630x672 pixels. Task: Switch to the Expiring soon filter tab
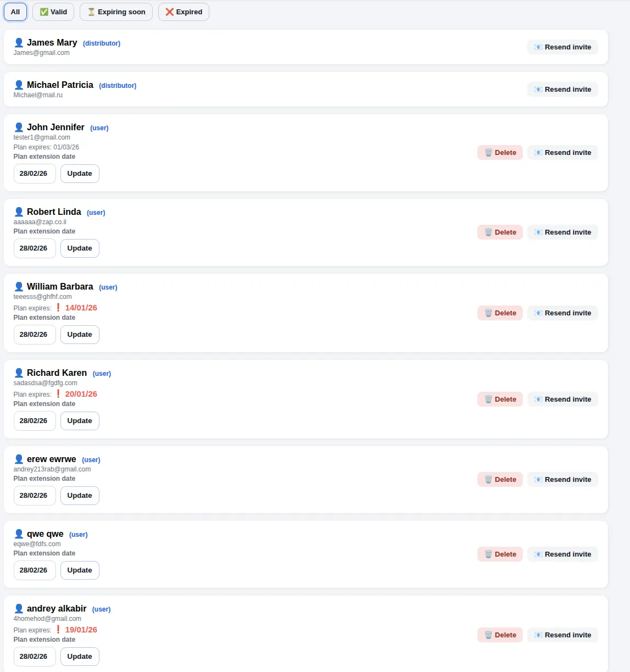[116, 12]
